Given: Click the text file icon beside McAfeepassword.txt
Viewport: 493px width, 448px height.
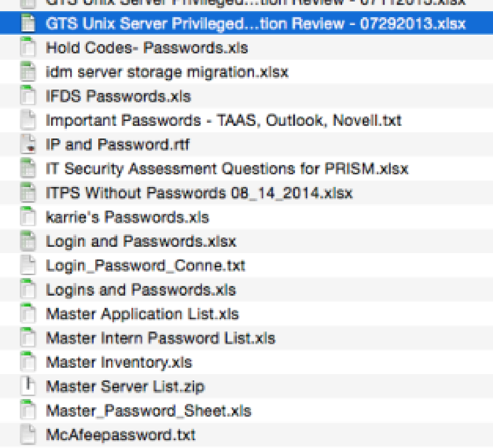Looking at the screenshot, I should point(28,435).
